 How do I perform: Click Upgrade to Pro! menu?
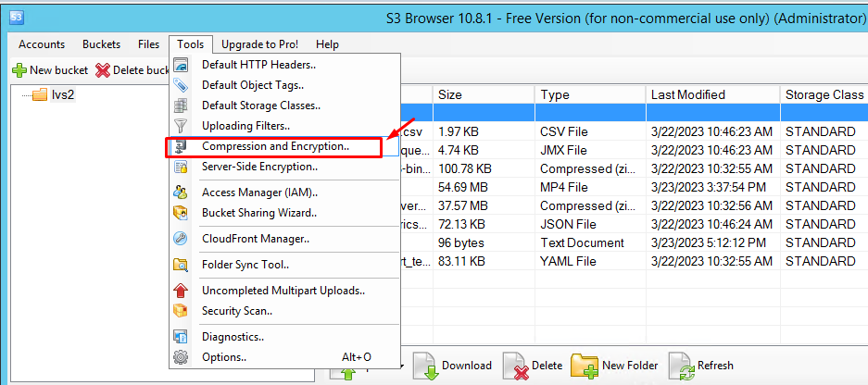259,44
